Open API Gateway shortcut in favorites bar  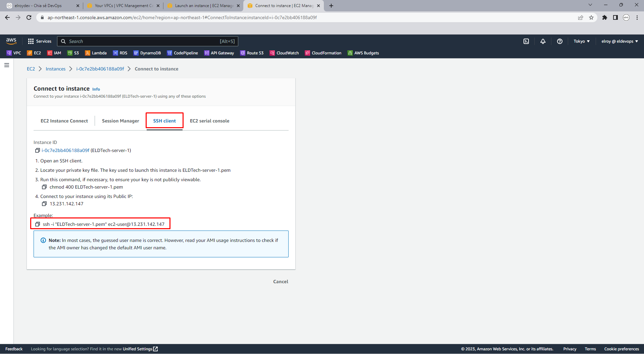(219, 53)
